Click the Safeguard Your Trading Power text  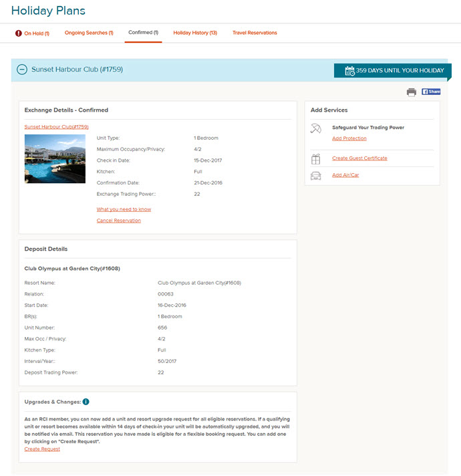click(368, 128)
